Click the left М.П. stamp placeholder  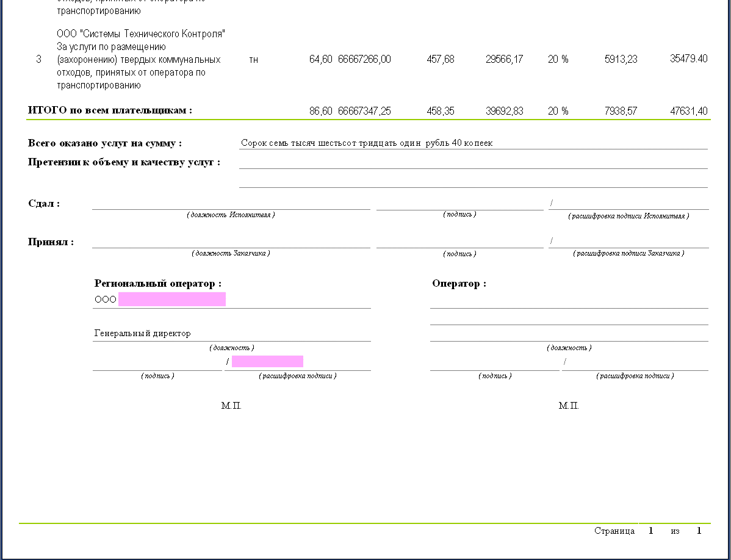click(231, 406)
